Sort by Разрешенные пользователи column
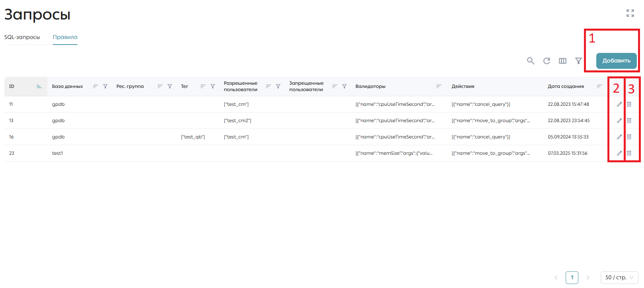The height and width of the screenshot is (288, 644). (268, 86)
